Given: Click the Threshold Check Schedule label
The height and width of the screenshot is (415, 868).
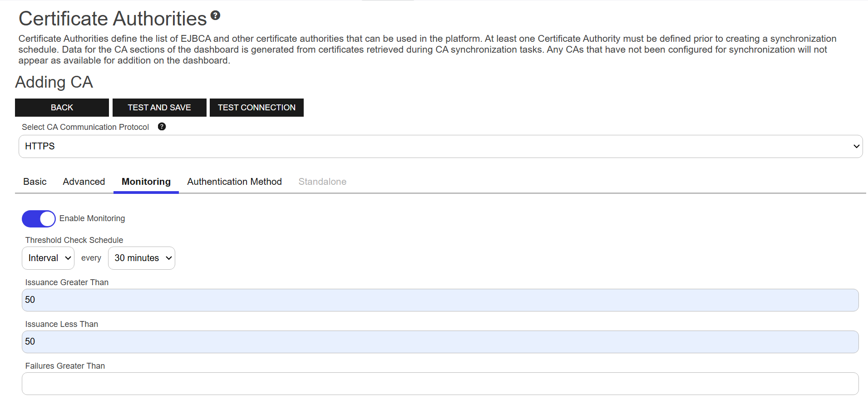Looking at the screenshot, I should coord(74,240).
